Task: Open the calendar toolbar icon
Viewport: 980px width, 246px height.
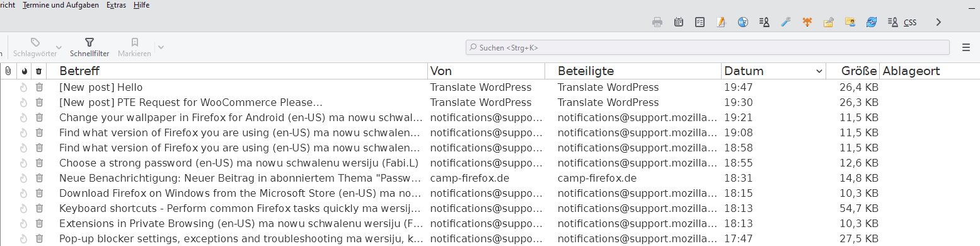Action: point(679,22)
